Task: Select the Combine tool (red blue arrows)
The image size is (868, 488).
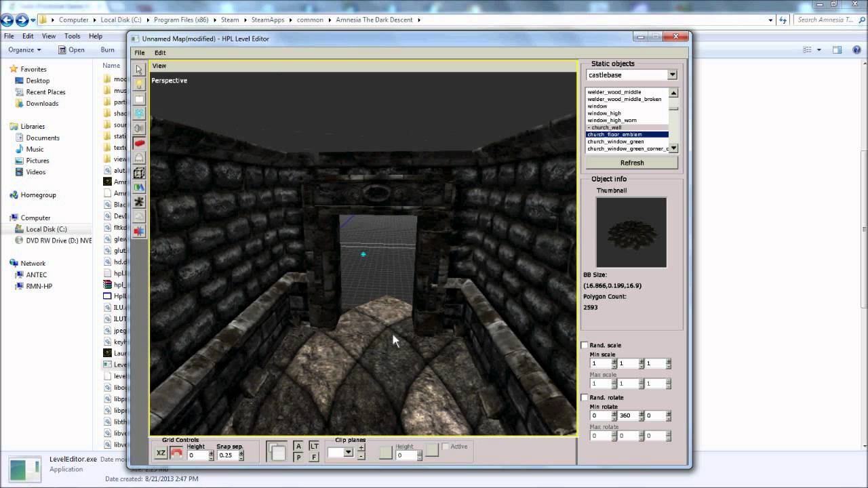Action: pyautogui.click(x=139, y=232)
